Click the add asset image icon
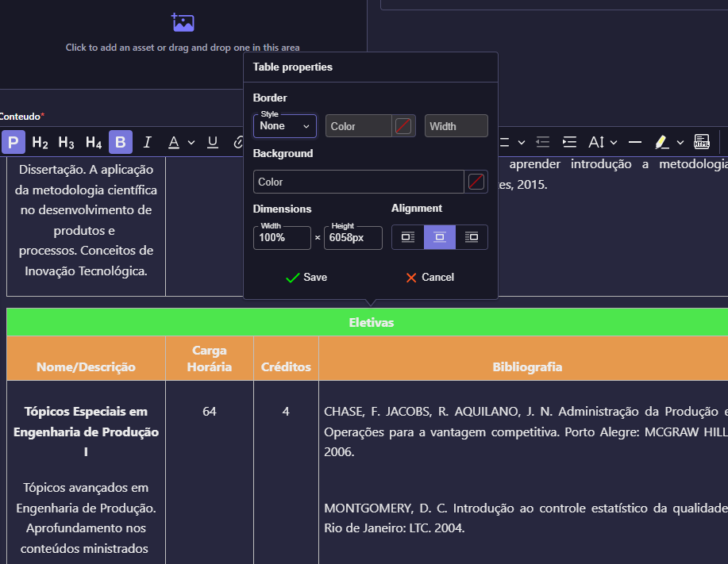 tap(183, 22)
